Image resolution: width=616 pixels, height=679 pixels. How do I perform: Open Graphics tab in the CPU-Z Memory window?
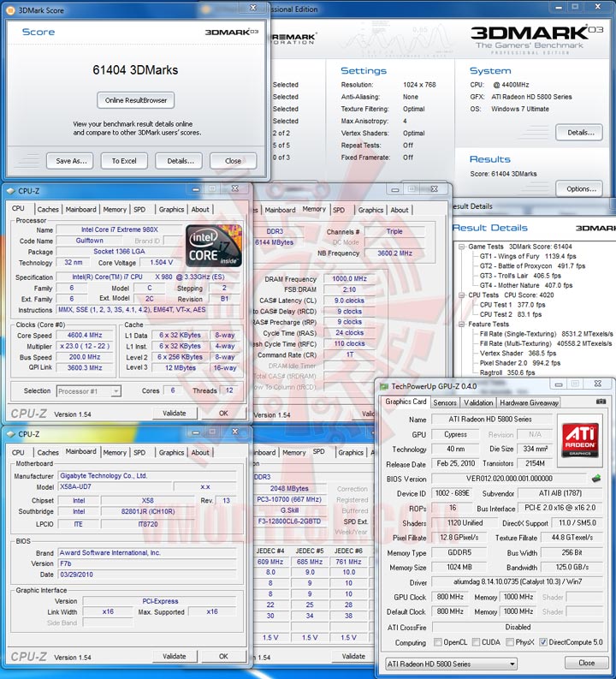(370, 210)
